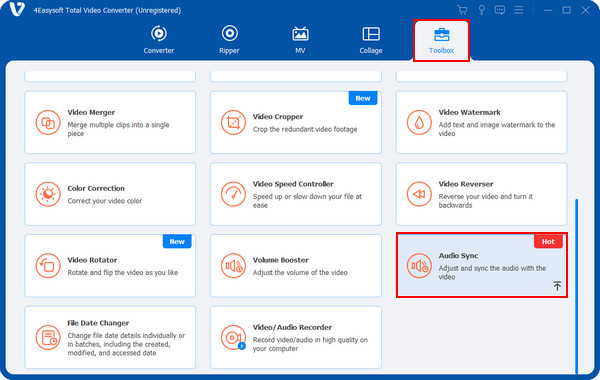Click the Video/Audio Recorder camera icon
600x380 pixels.
point(233,338)
